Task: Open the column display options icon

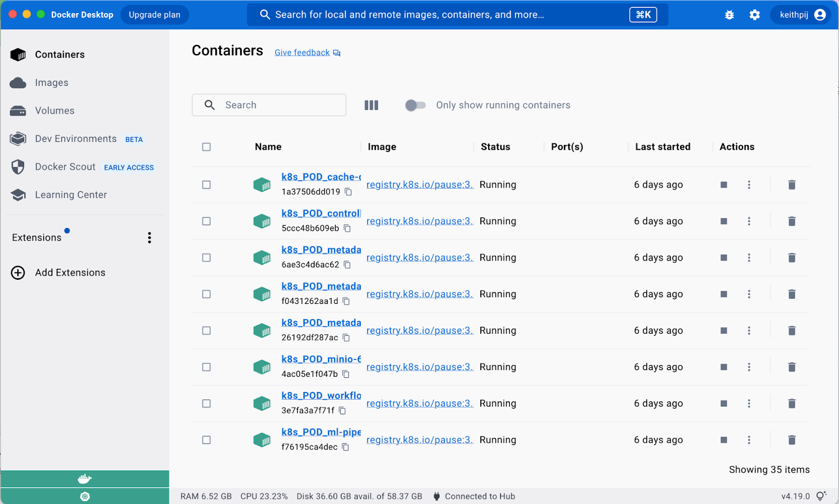Action: 371,105
